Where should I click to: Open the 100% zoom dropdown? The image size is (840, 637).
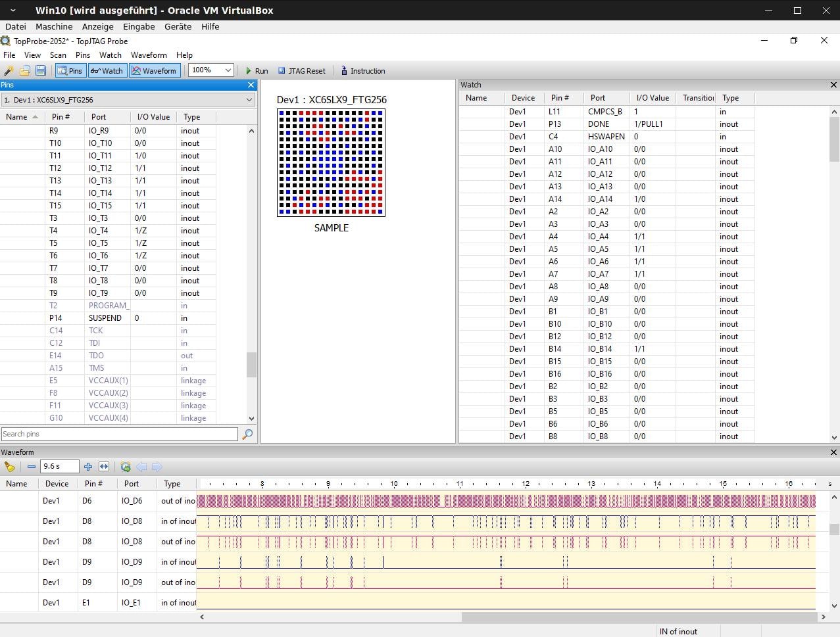tap(211, 70)
